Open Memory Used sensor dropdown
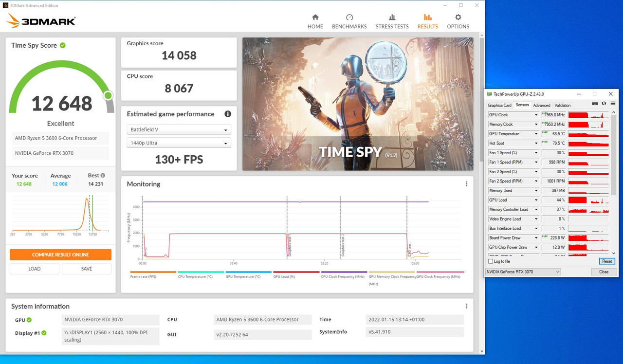 pyautogui.click(x=536, y=191)
